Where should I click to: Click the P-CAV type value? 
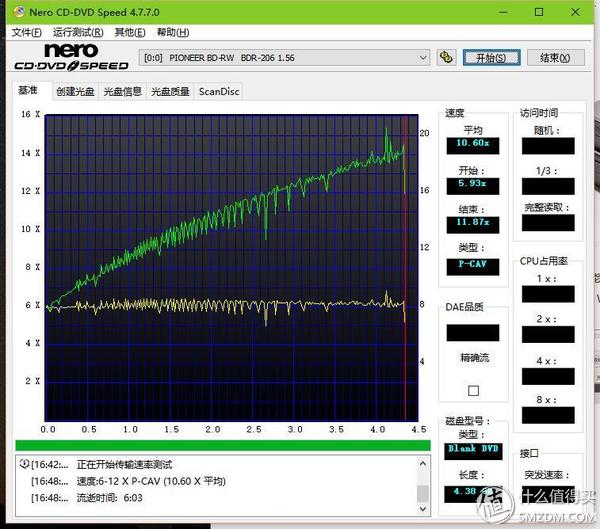point(473,267)
